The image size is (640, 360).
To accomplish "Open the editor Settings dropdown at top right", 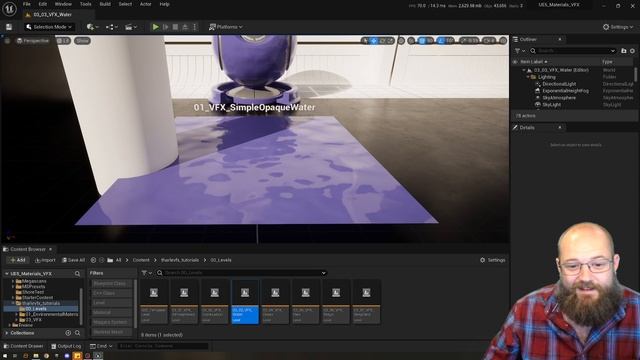I will 618,27.
